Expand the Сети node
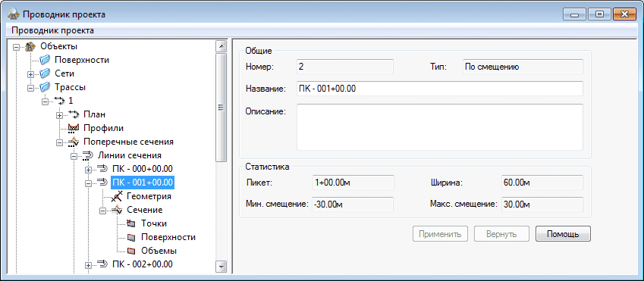The image size is (644, 281). 30,74
